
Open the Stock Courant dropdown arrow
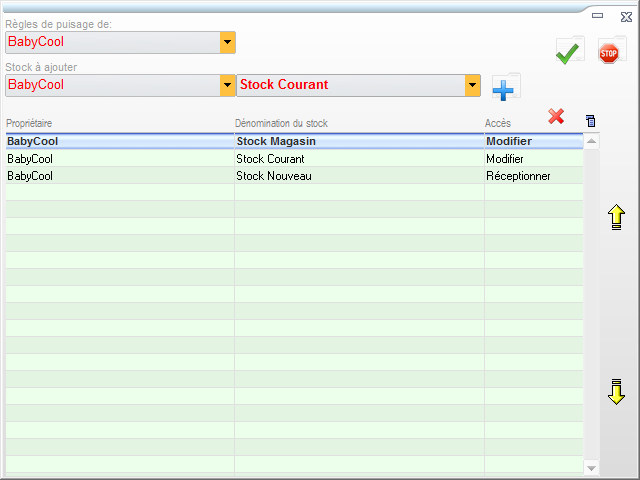pos(473,85)
